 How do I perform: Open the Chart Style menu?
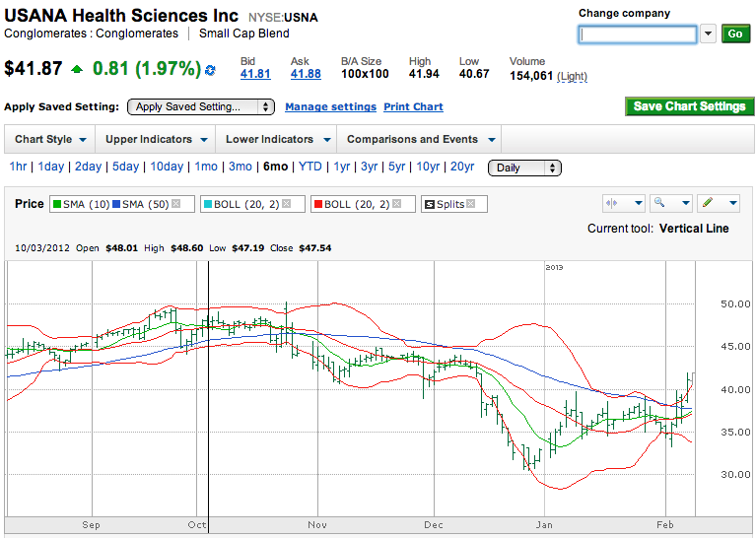coord(49,139)
